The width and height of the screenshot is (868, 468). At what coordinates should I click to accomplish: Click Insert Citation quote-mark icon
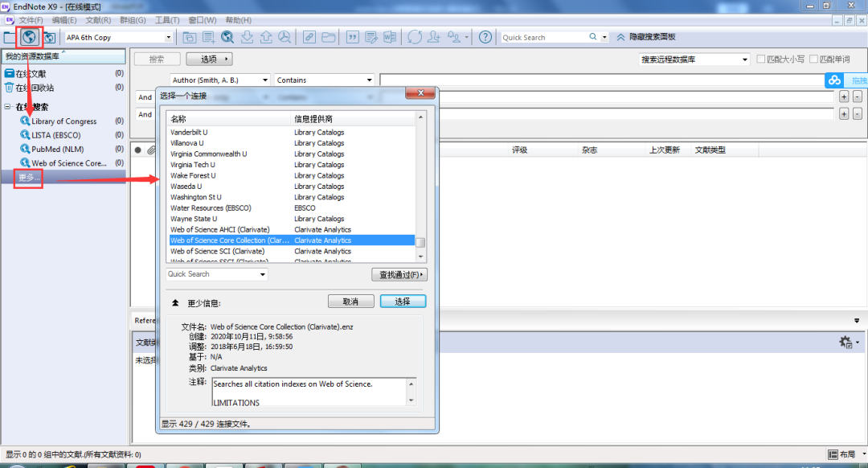pos(352,37)
